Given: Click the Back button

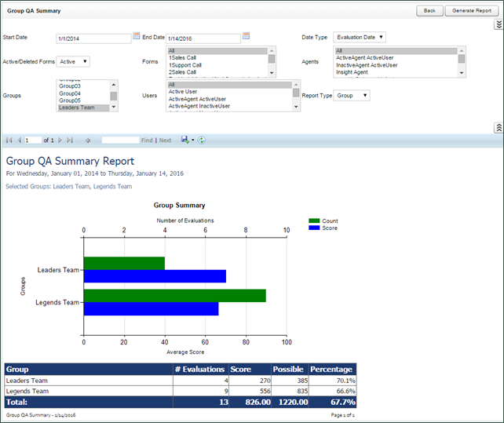Looking at the screenshot, I should 429,11.
